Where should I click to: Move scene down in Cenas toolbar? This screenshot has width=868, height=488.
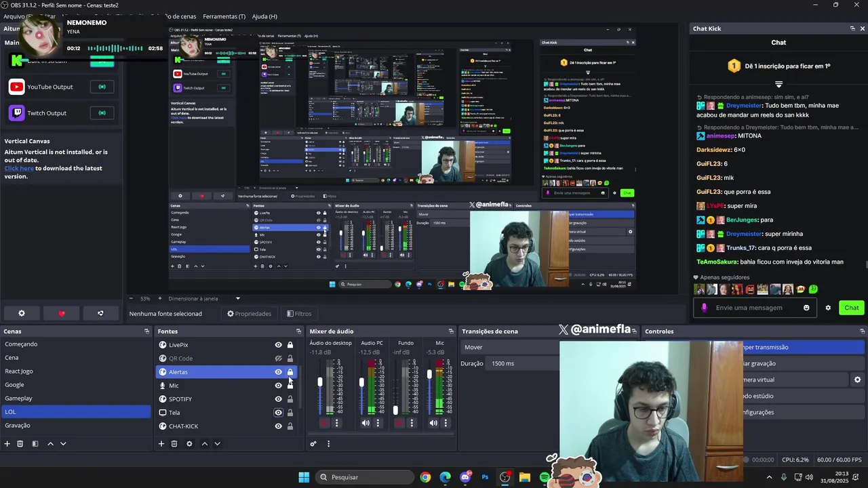click(63, 444)
